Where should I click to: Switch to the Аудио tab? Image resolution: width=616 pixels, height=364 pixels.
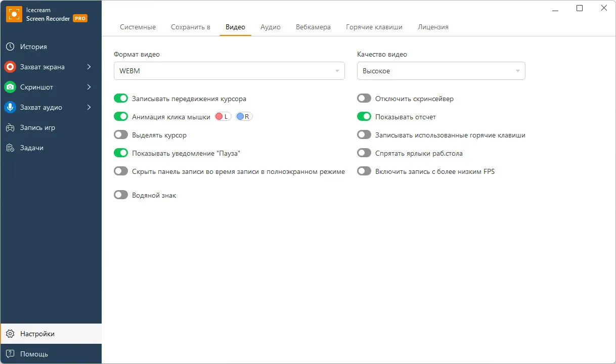coord(271,27)
